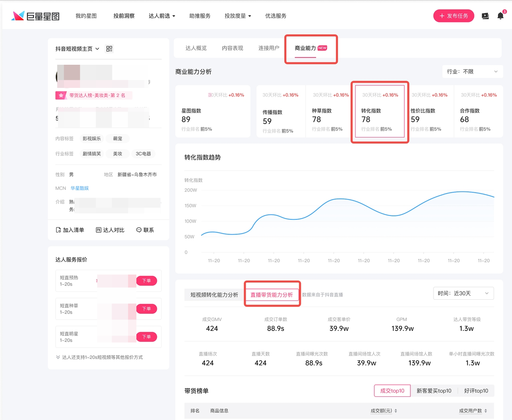This screenshot has height=420, width=512.
Task: Click the 巨量星图 logo
Action: pyautogui.click(x=36, y=16)
